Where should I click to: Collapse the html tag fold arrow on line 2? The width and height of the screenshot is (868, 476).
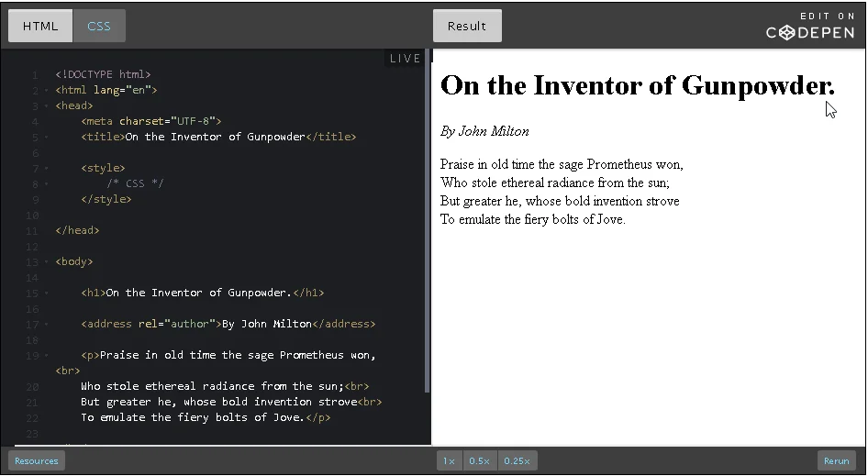[x=46, y=91]
